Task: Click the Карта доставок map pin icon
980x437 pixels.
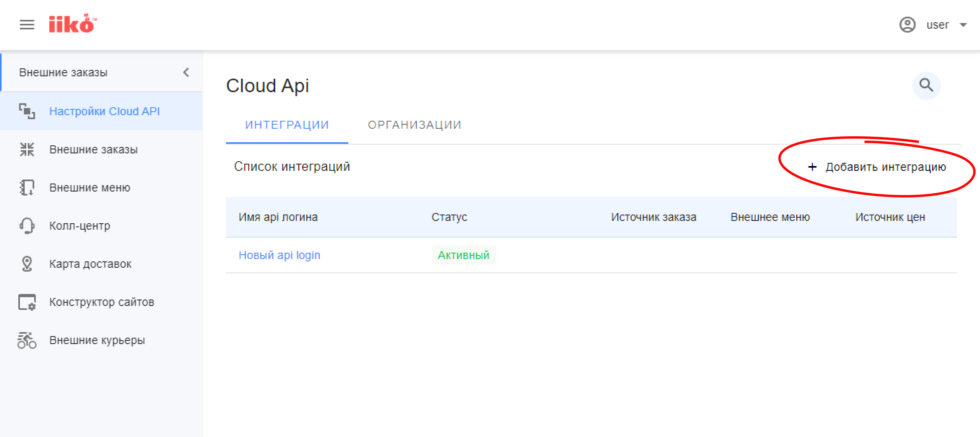Action: 27,264
